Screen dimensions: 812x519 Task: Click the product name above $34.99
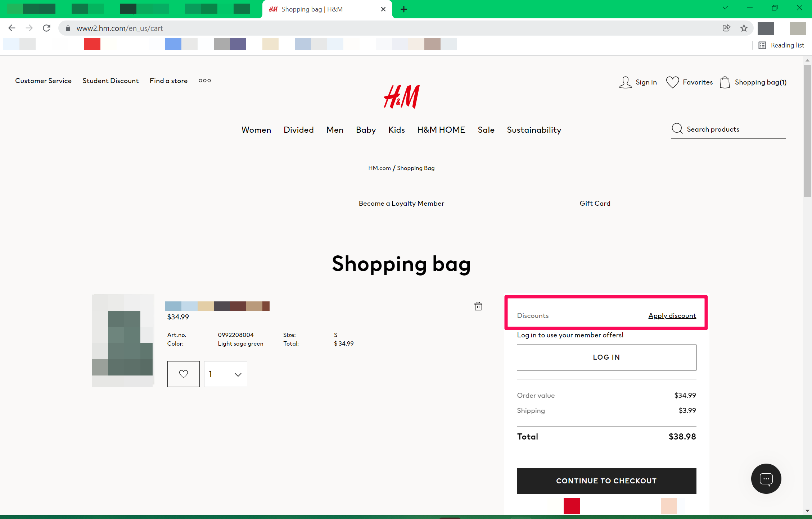tap(217, 306)
